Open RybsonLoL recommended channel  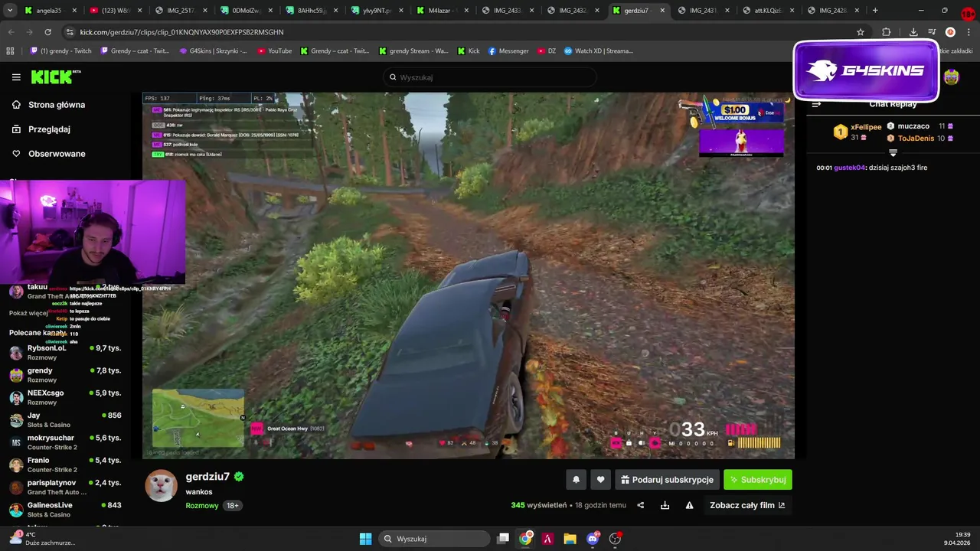point(65,352)
